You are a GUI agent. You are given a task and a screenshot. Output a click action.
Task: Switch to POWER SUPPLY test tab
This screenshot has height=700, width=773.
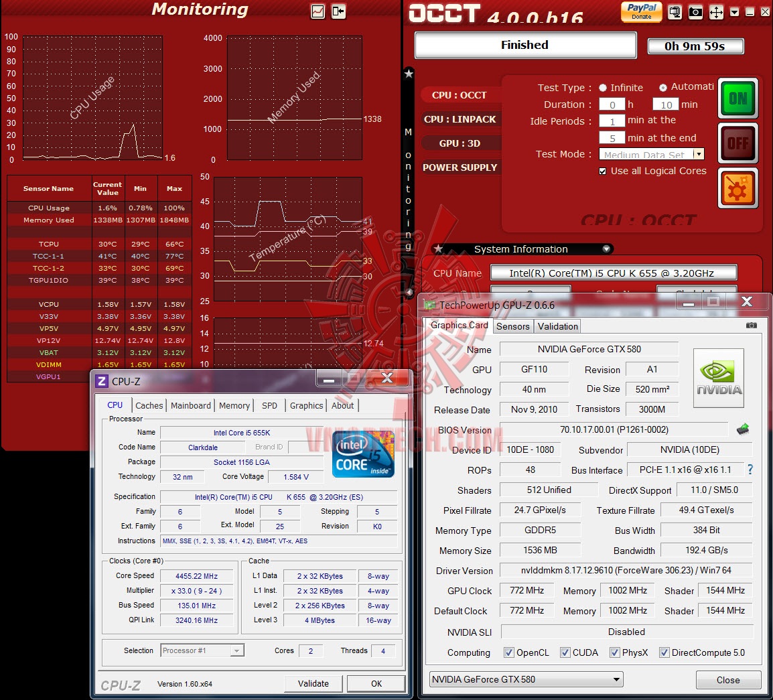(460, 167)
